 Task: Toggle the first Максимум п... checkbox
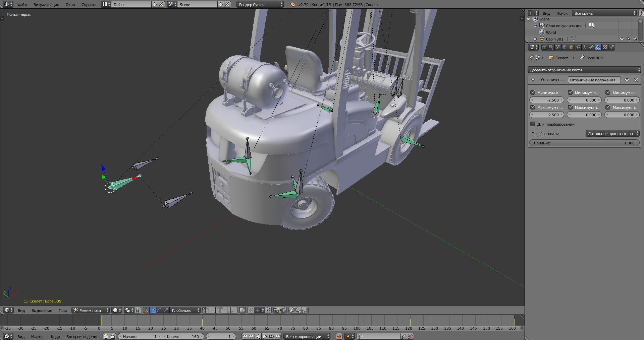(533, 107)
